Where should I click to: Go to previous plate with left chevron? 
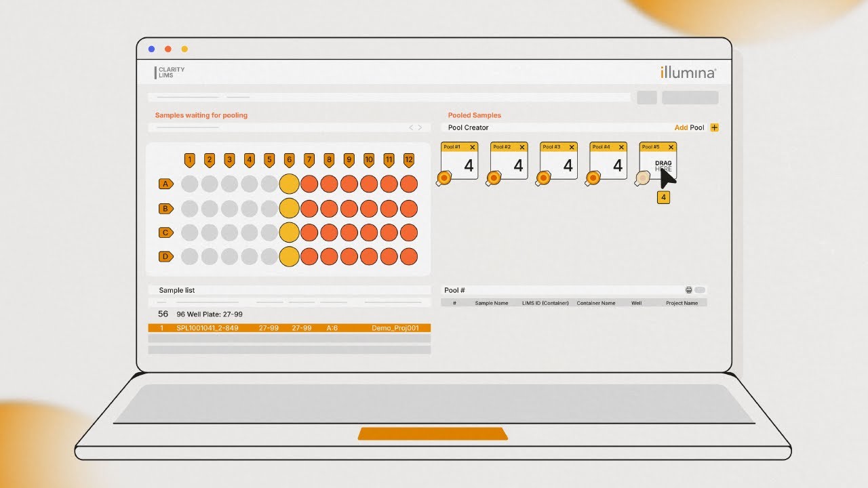(x=410, y=127)
